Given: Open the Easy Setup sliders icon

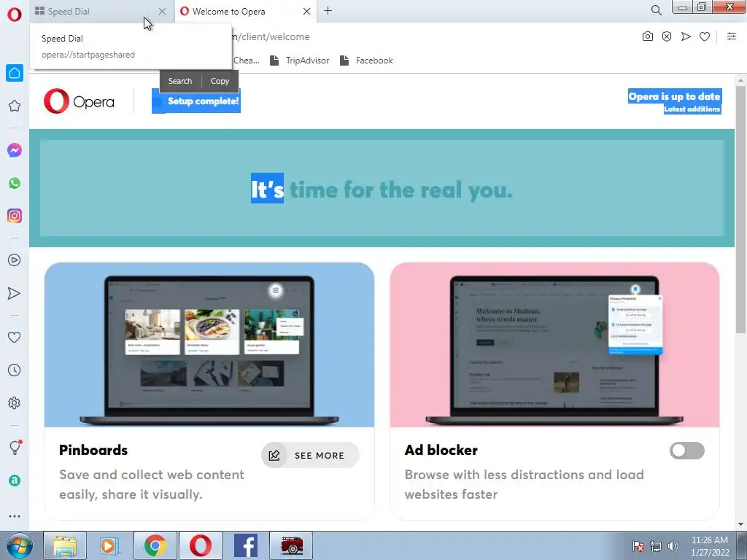Looking at the screenshot, I should pyautogui.click(x=732, y=36).
